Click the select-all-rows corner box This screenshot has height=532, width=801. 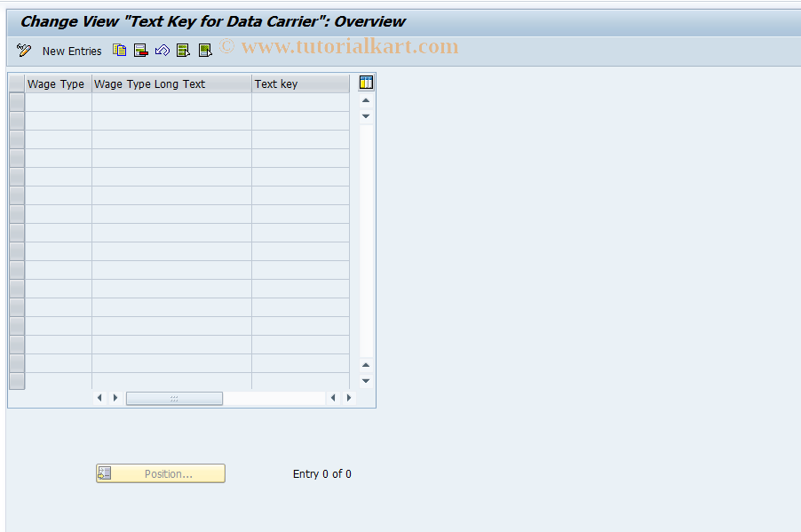coord(17,83)
